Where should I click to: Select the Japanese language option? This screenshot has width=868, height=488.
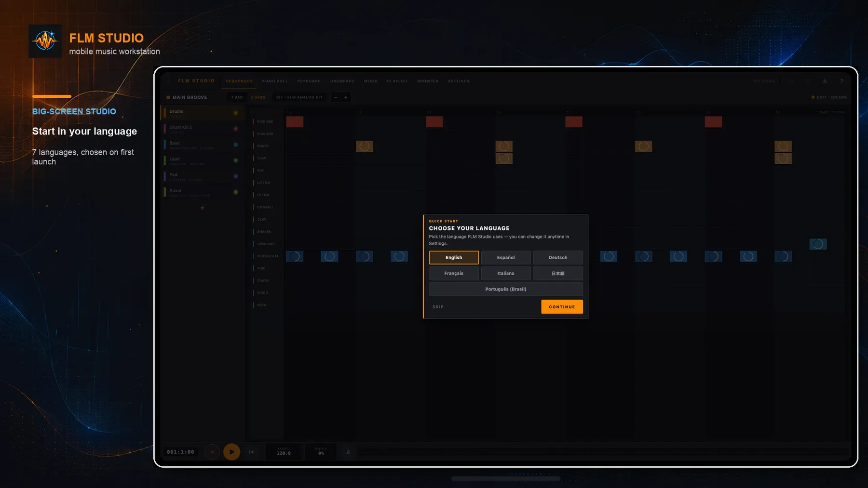click(558, 273)
